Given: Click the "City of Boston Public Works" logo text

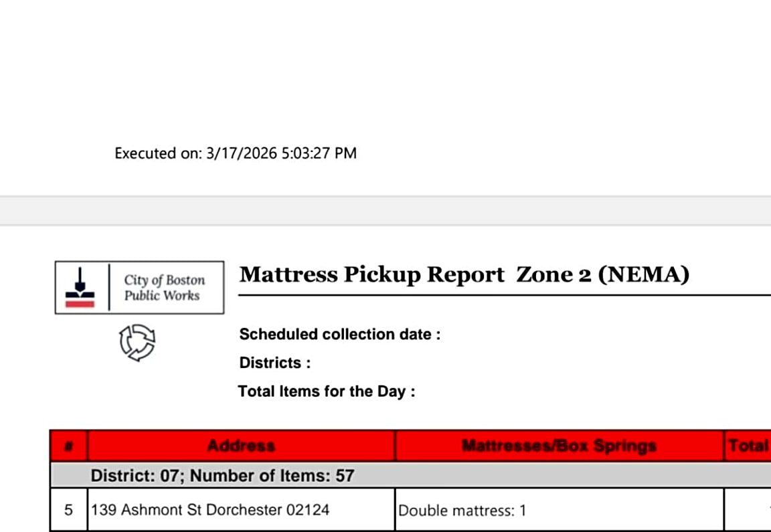Looking at the screenshot, I should (x=164, y=288).
